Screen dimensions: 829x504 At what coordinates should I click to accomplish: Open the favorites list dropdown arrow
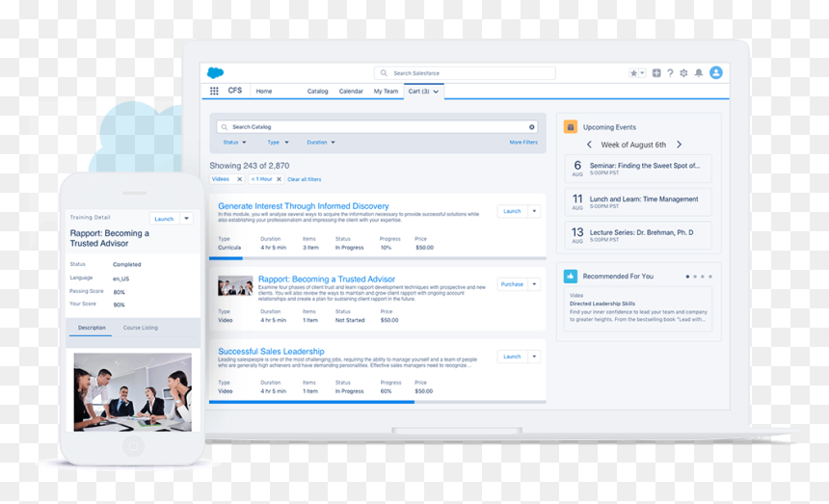pos(642,73)
